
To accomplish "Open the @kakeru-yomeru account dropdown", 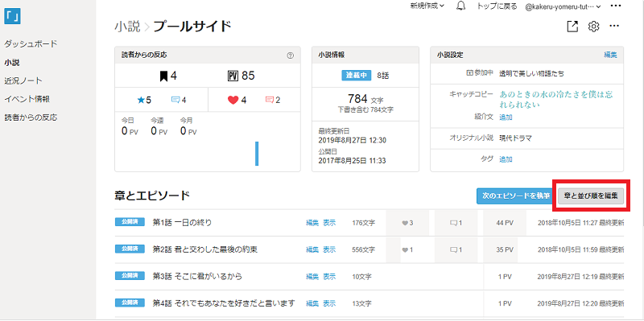I will pos(563,6).
